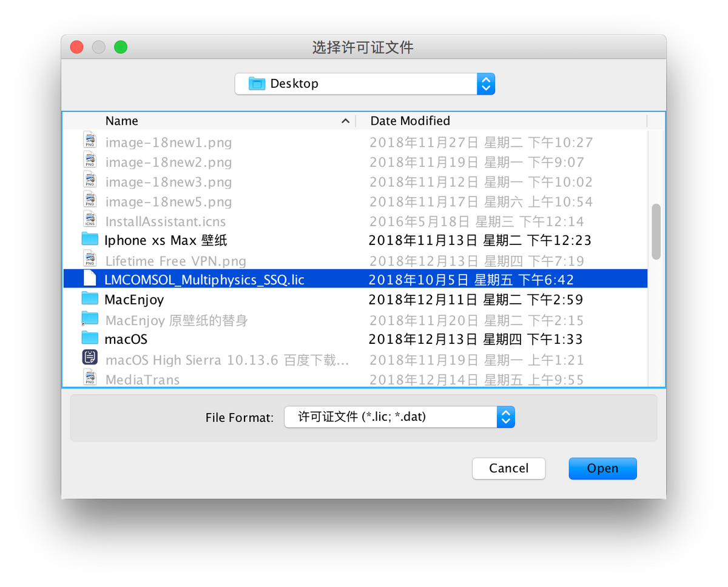Sort by Date Modified column header

tap(410, 121)
